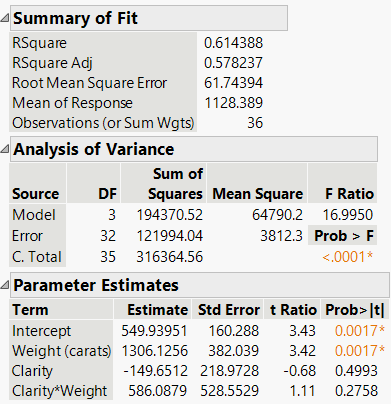The height and width of the screenshot is (404, 391).
Task: Select Clarity*Weight std error 528.5529
Action: coord(229,391)
